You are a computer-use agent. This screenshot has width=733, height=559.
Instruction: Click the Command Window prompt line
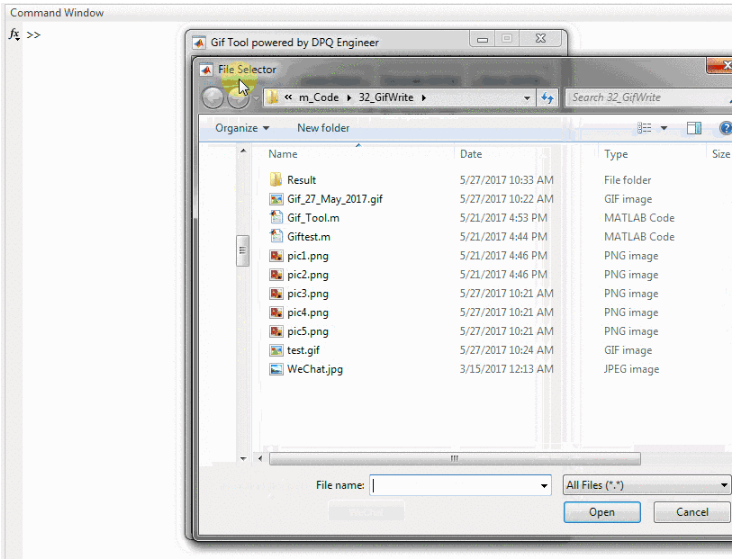33,35
